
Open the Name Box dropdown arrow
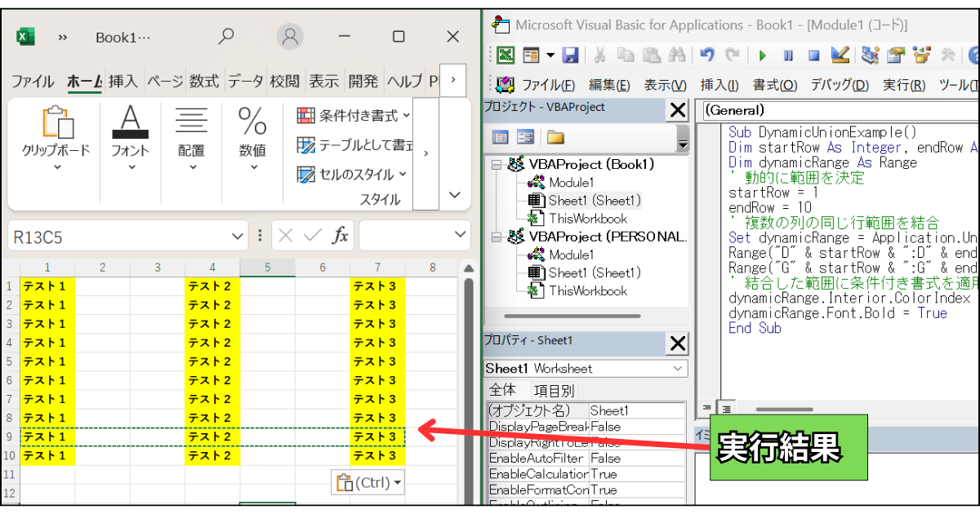click(x=238, y=237)
